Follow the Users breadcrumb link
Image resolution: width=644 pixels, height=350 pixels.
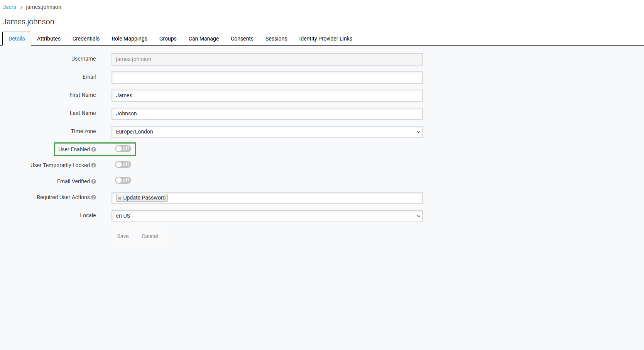(x=9, y=7)
